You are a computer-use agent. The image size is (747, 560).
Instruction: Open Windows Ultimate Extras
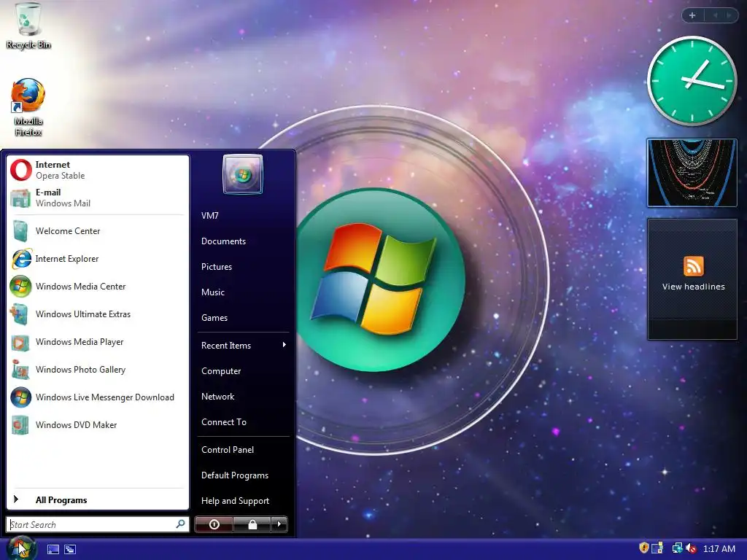(x=98, y=314)
